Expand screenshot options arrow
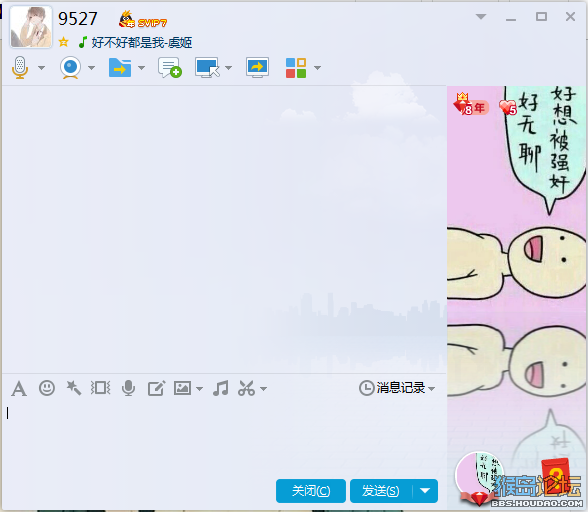Viewport: 588px width, 512px height. (x=264, y=389)
